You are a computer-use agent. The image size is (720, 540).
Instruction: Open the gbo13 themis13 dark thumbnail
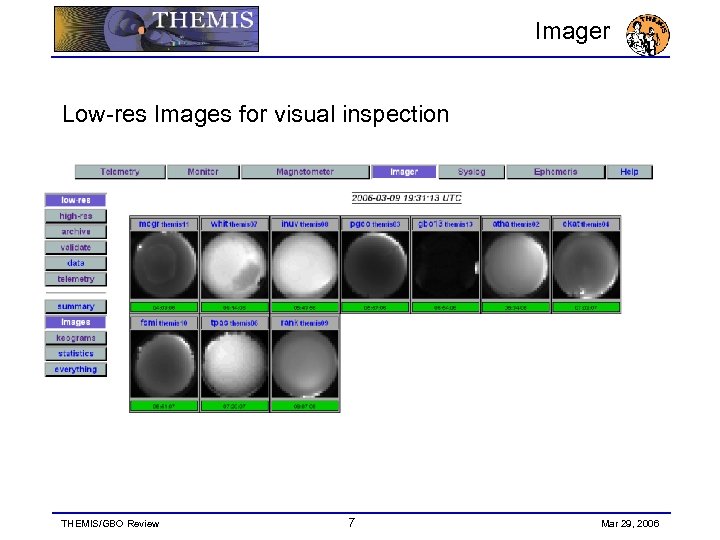pos(445,265)
